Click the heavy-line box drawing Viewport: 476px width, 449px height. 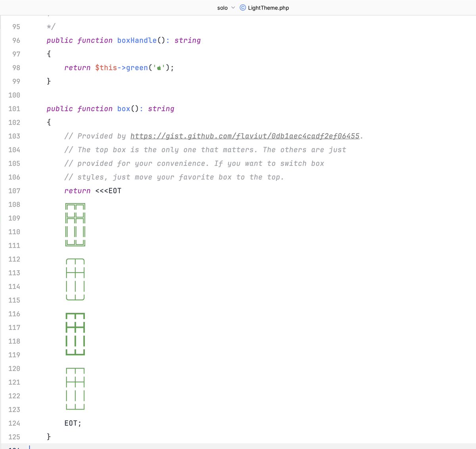coord(75,334)
